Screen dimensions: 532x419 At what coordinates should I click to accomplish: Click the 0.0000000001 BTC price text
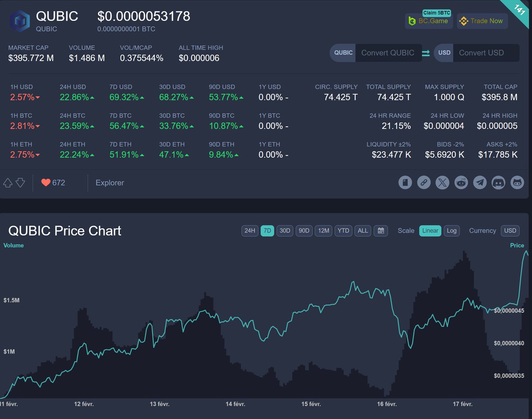(x=126, y=29)
